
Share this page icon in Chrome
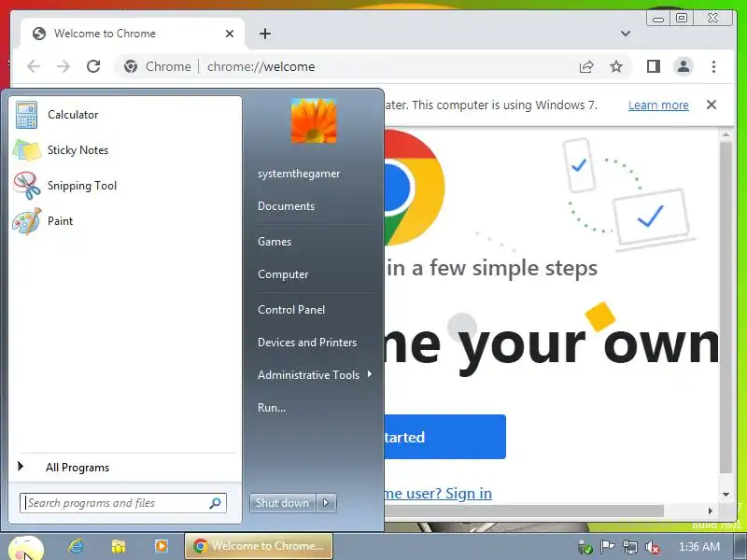pyautogui.click(x=586, y=66)
